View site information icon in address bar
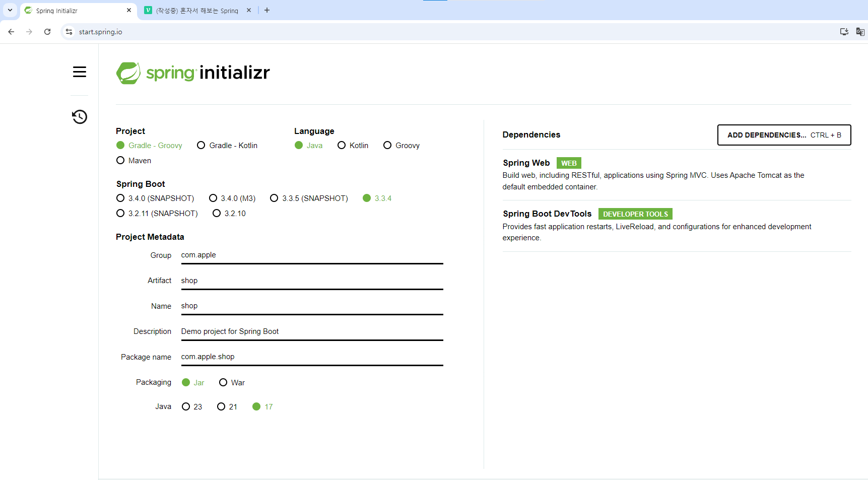868x480 pixels. coord(69,32)
